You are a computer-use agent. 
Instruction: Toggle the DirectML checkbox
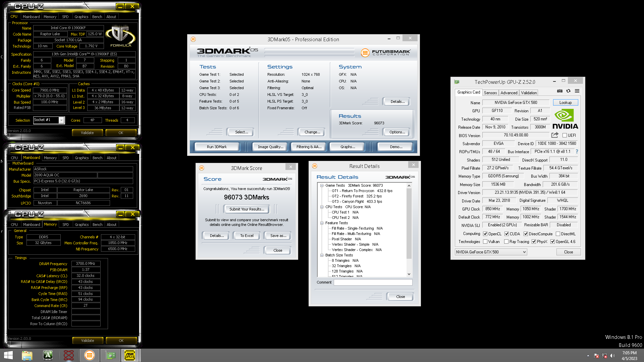pos(558,234)
